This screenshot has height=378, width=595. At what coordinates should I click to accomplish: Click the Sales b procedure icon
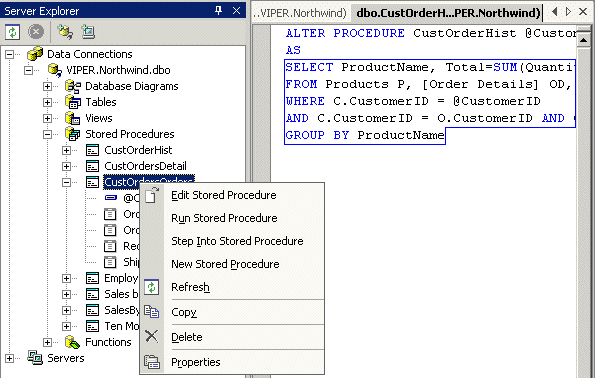[x=92, y=295]
